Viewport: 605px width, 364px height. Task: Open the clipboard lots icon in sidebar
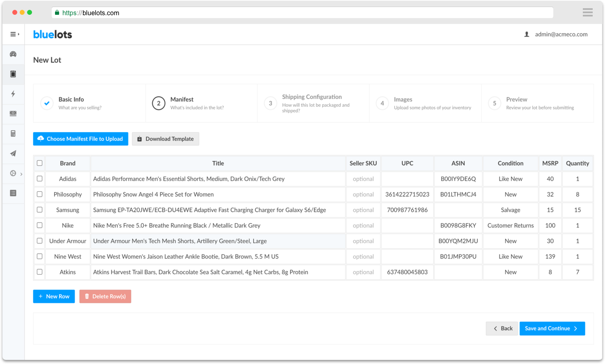[x=13, y=74]
